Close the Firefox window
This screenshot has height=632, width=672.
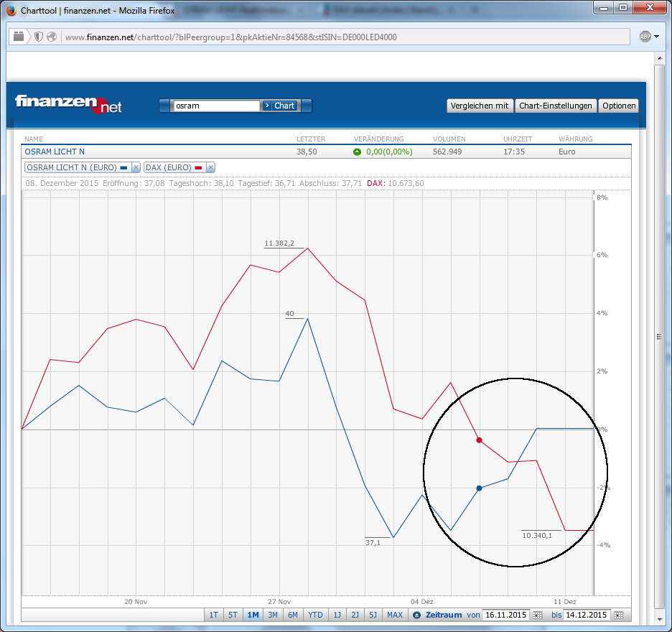[649, 7]
